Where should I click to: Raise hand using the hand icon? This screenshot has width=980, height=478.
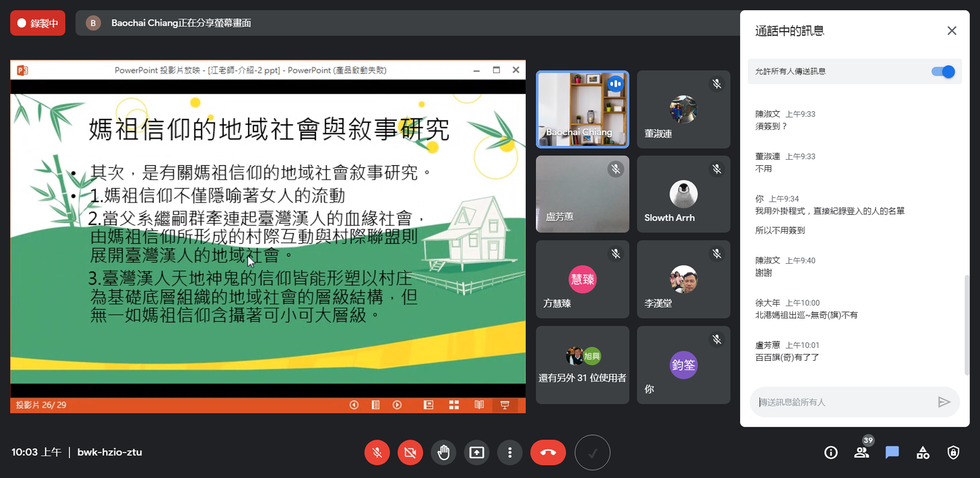click(x=443, y=452)
